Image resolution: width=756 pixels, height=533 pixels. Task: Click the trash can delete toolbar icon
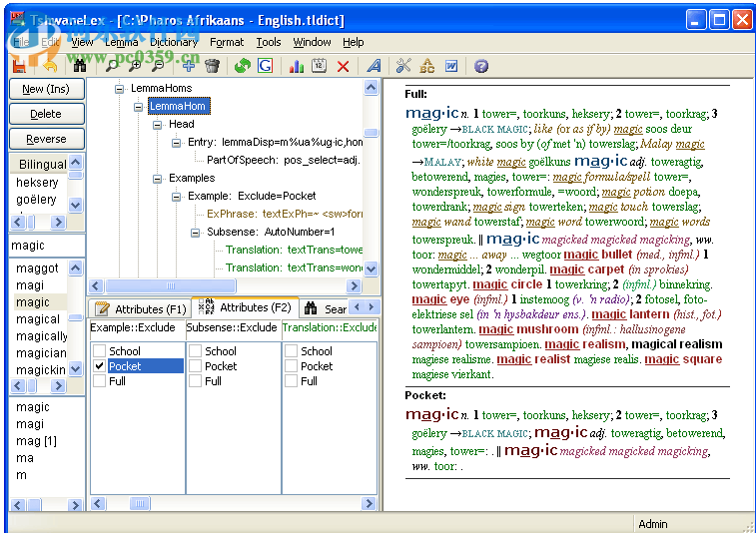point(212,66)
